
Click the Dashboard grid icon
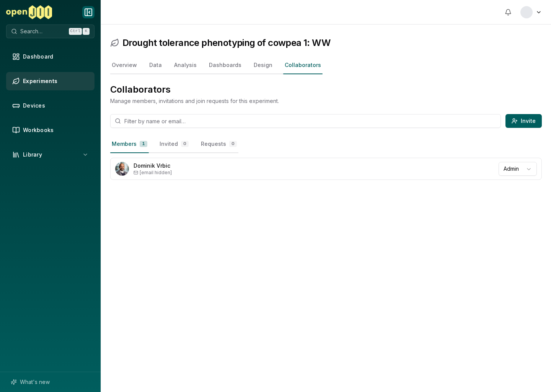click(x=16, y=57)
